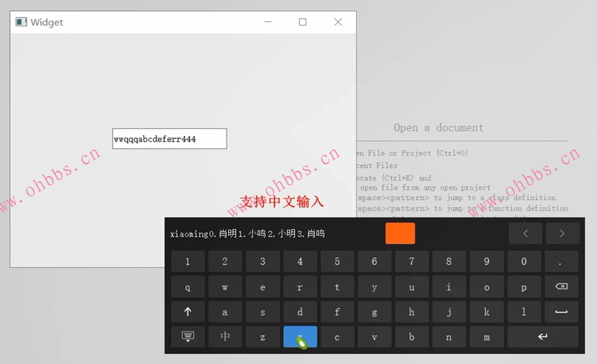Choose candidate 肖明 from pinyin suggestions
597x364 pixels.
click(227, 233)
